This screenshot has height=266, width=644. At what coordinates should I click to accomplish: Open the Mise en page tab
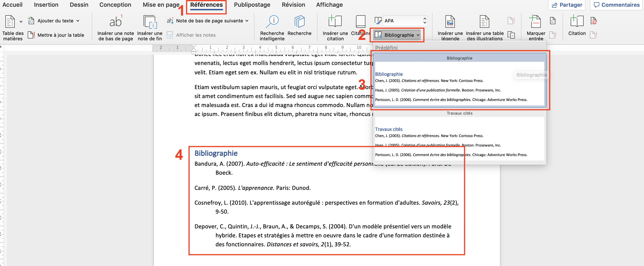[161, 5]
